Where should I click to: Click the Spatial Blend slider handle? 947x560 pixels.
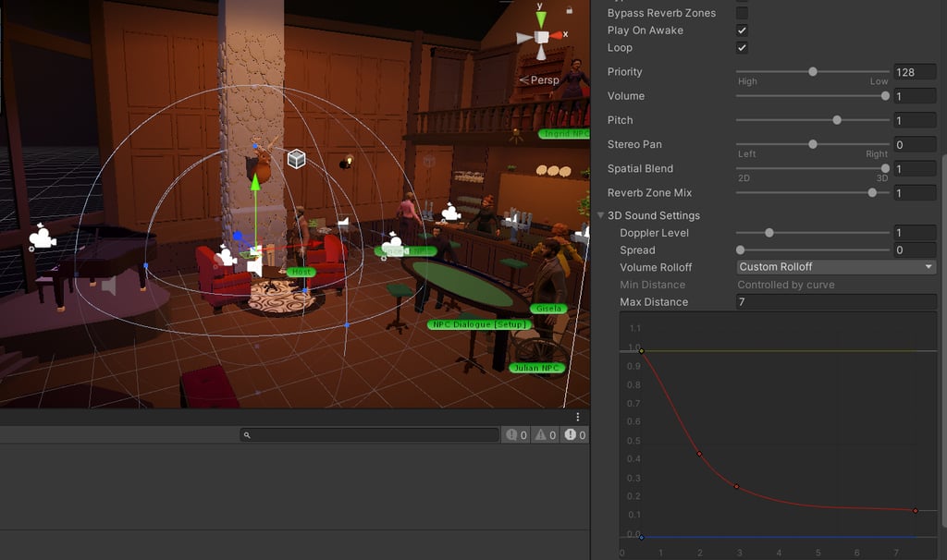[885, 168]
